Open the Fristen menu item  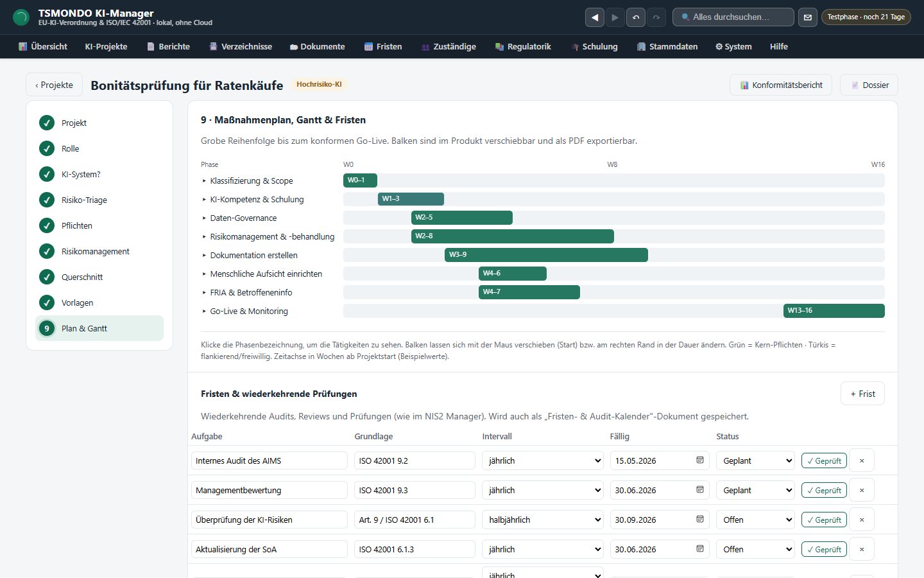383,46
